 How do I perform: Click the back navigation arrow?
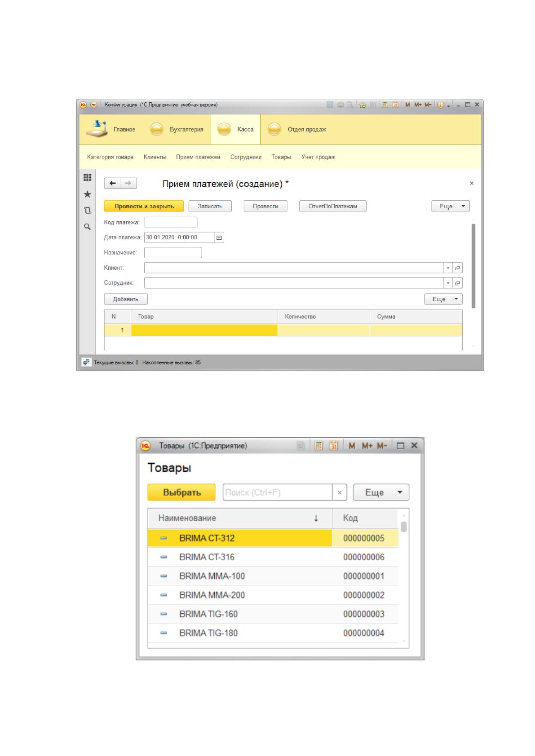[113, 183]
